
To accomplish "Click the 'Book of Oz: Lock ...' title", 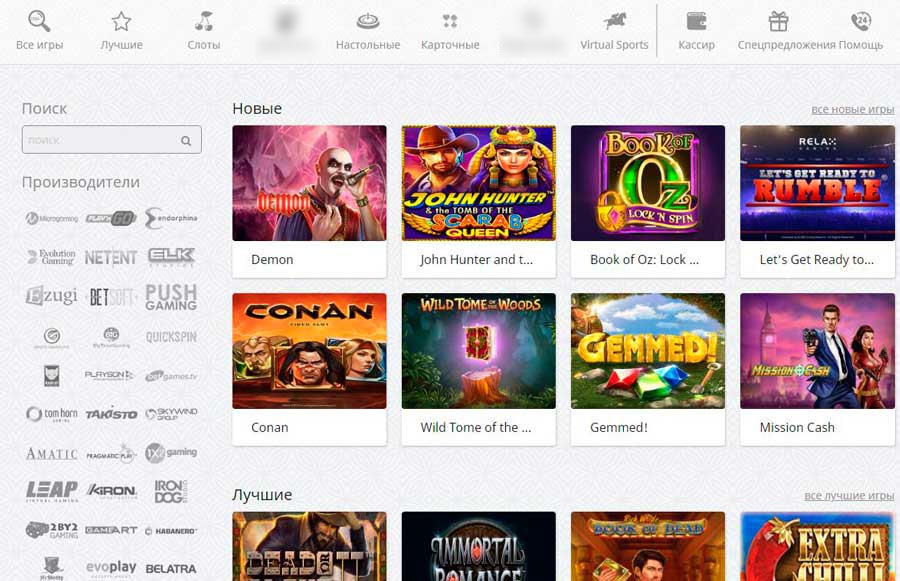I will pos(645,259).
